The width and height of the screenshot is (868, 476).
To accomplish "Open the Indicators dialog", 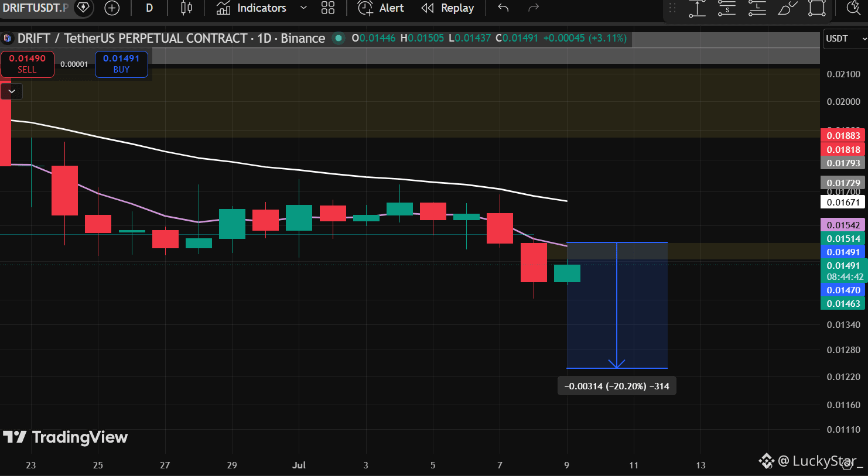I will point(251,8).
